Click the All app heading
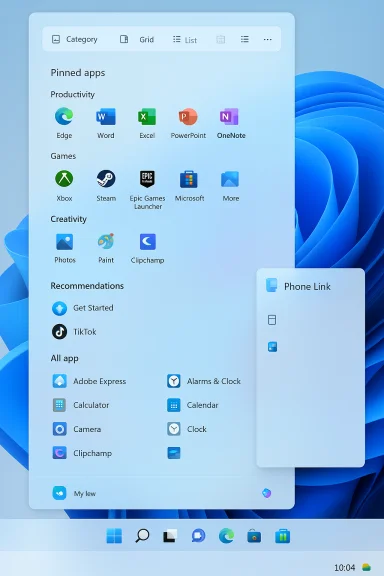The width and height of the screenshot is (384, 576). click(x=64, y=358)
